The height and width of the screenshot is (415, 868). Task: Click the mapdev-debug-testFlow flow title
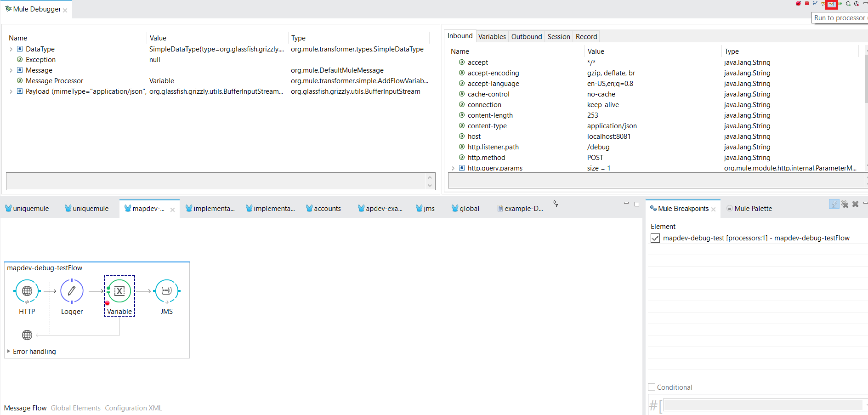click(45, 268)
